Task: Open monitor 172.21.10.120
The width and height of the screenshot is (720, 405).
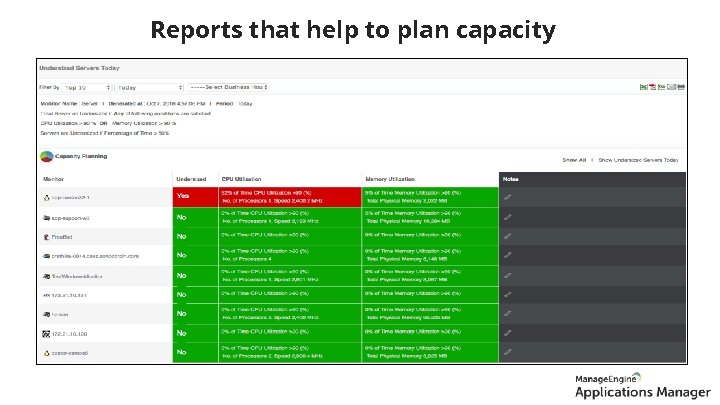Action: click(69, 334)
